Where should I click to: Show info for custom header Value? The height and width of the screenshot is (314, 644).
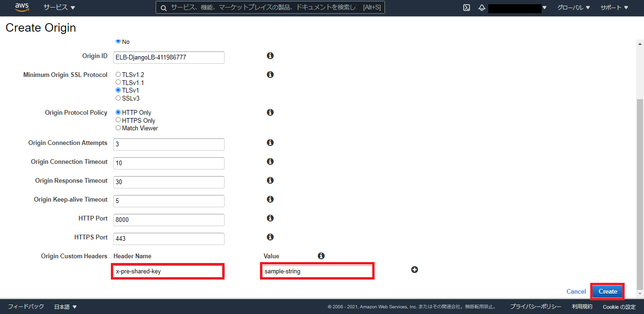click(321, 256)
